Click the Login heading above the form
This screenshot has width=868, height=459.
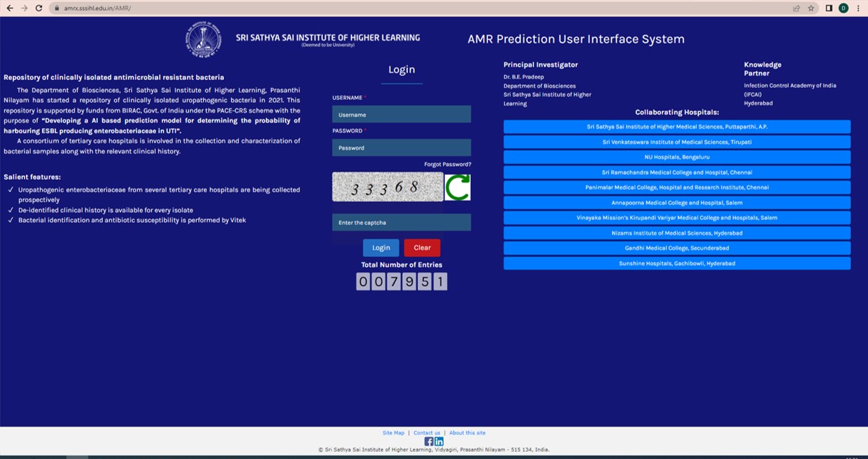click(402, 69)
